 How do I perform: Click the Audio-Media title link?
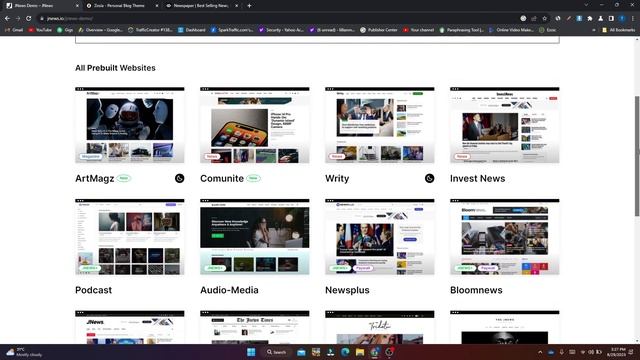[x=229, y=290]
